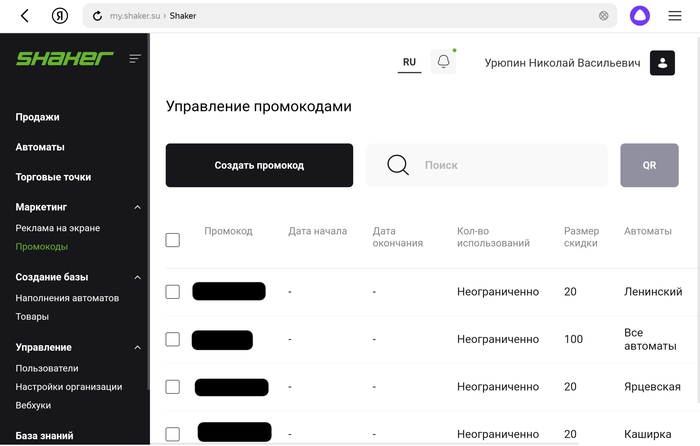Collapse sidebar with the menu lines icon
The width and height of the screenshot is (700, 446).
(135, 58)
